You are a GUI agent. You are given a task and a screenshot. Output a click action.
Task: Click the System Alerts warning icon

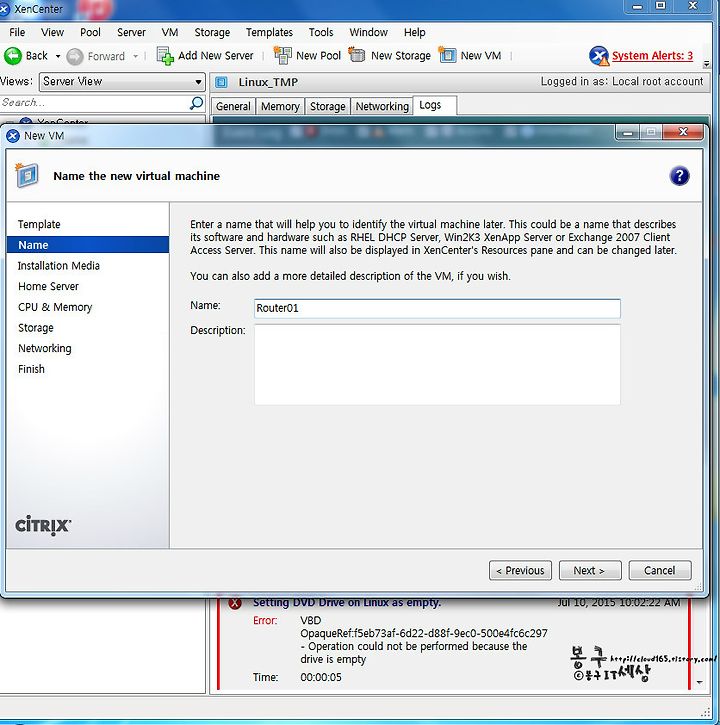[x=599, y=56]
